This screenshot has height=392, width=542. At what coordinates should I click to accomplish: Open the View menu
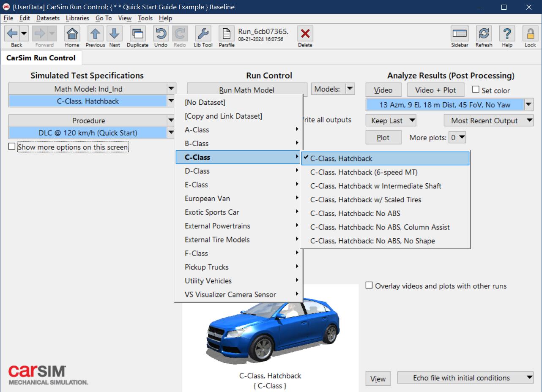[125, 18]
